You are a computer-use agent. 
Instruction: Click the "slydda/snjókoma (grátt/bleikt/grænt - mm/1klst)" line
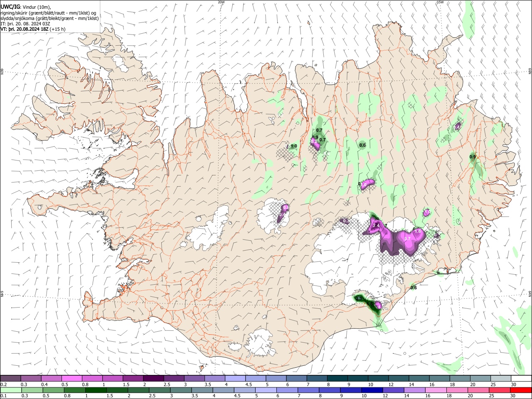click(x=49, y=18)
